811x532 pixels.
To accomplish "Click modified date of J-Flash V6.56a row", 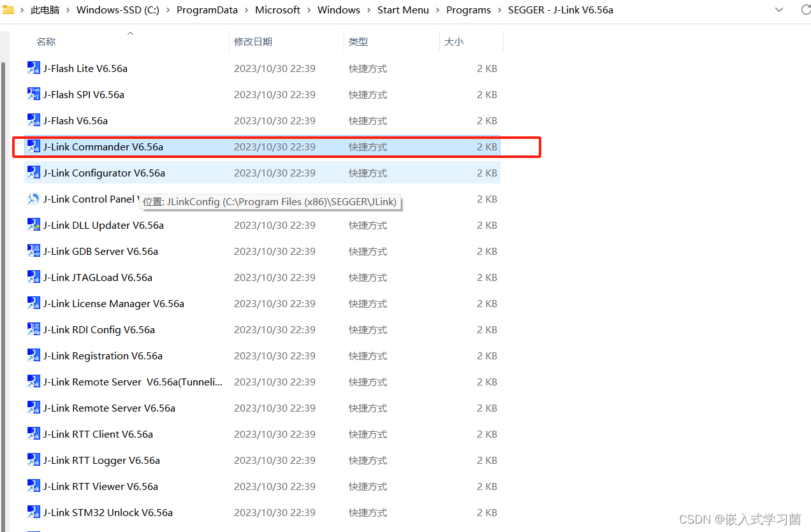I will [274, 120].
